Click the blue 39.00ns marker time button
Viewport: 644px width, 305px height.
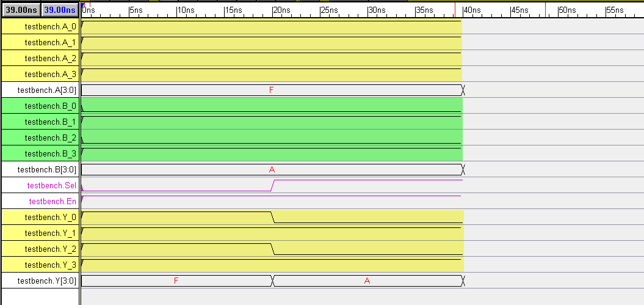(x=60, y=10)
